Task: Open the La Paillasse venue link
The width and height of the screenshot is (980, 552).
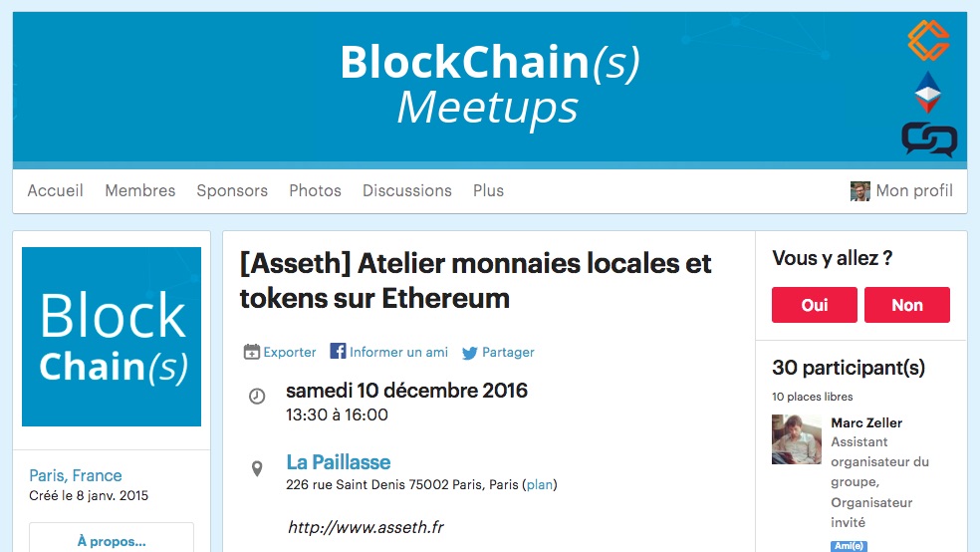Action: pos(339,462)
